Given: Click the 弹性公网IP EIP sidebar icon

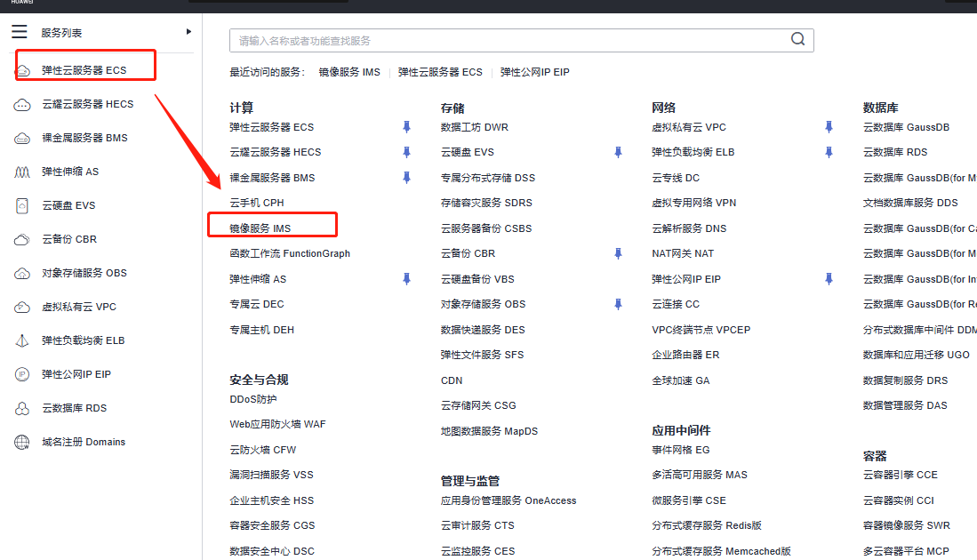Looking at the screenshot, I should coord(22,374).
